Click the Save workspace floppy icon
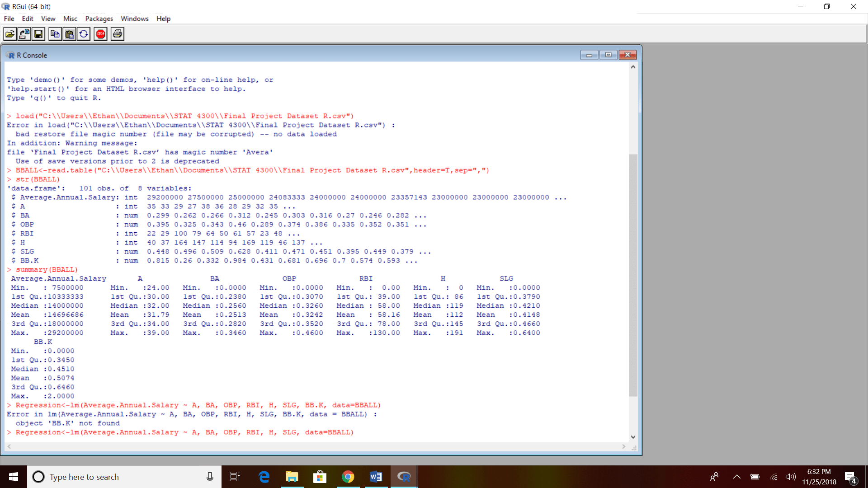 [x=38, y=34]
